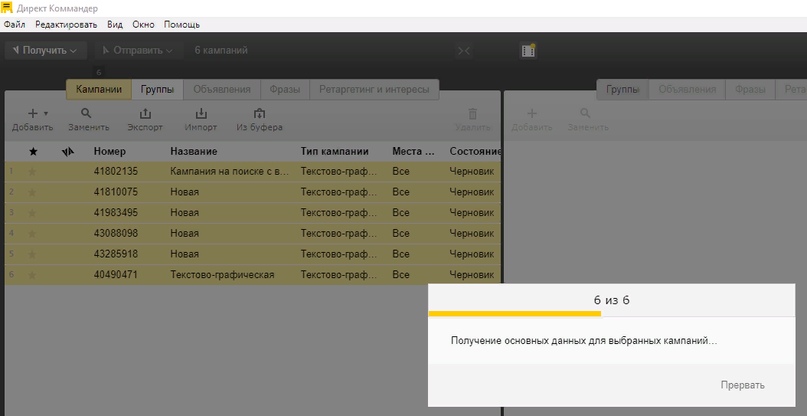Image resolution: width=807 pixels, height=416 pixels.
Task: Click campaign number 41983495
Action: [x=116, y=213]
